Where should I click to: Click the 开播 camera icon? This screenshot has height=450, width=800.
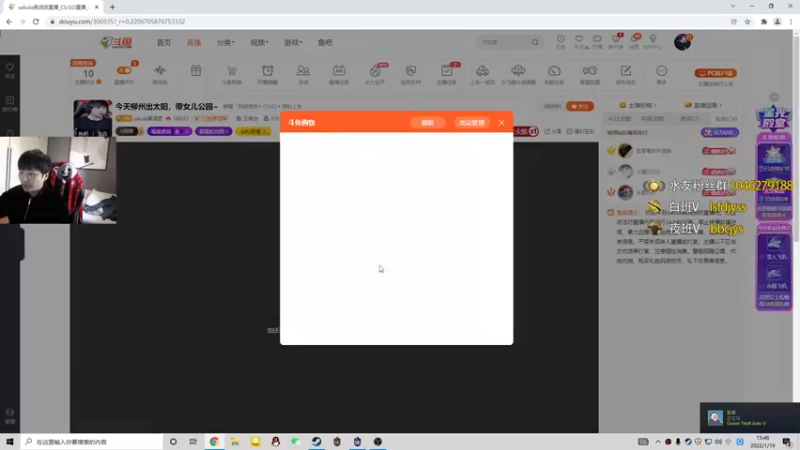point(597,41)
